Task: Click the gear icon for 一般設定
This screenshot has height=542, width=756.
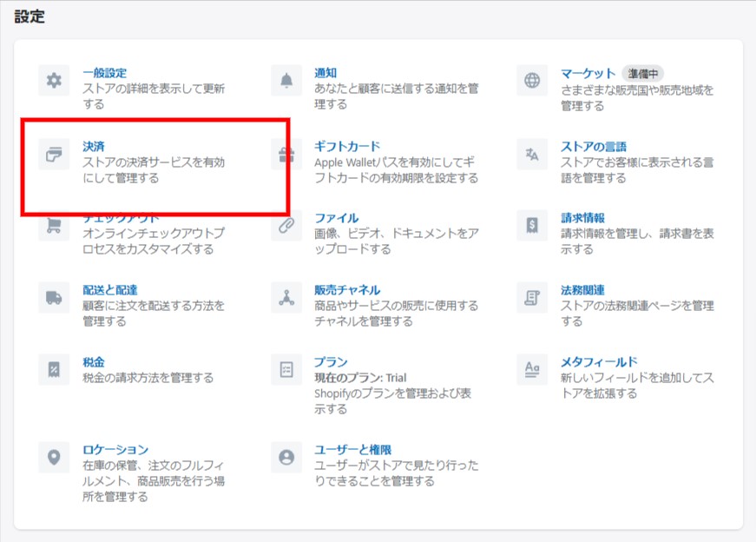Action: (x=54, y=82)
